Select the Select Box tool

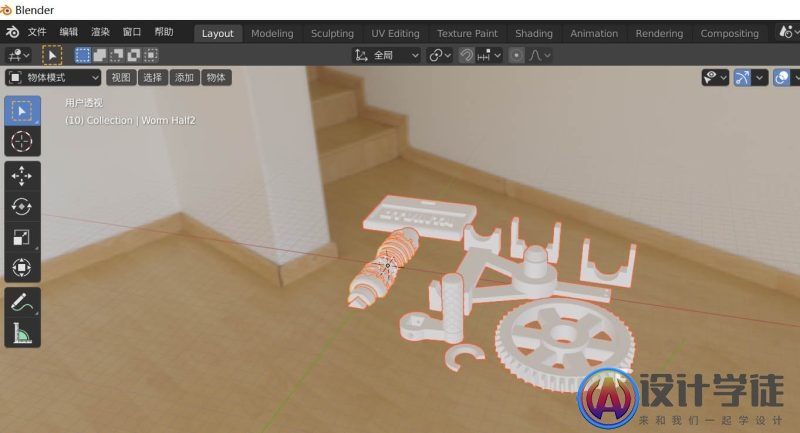[x=22, y=111]
